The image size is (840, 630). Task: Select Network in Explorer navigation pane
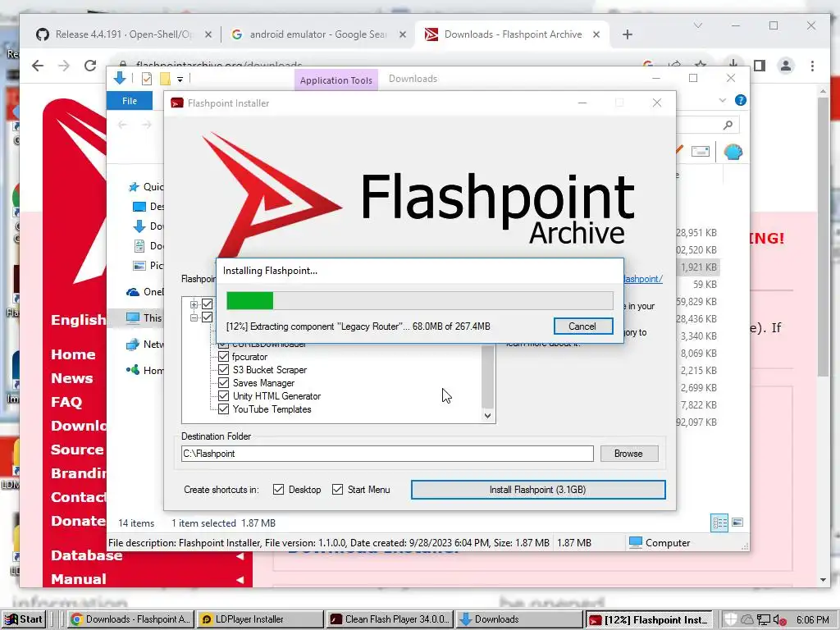tap(144, 344)
